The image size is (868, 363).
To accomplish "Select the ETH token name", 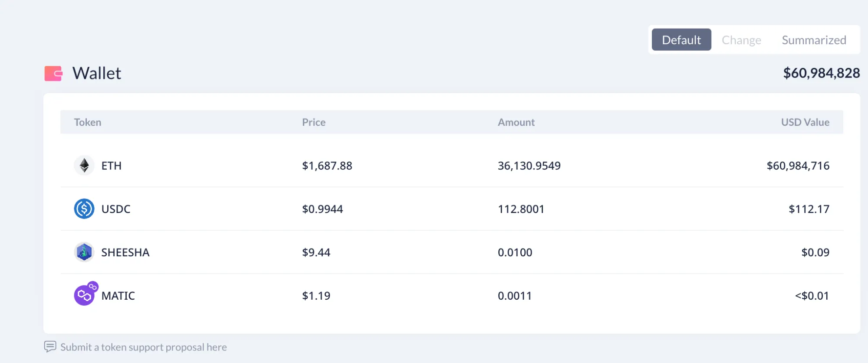I will tap(112, 166).
